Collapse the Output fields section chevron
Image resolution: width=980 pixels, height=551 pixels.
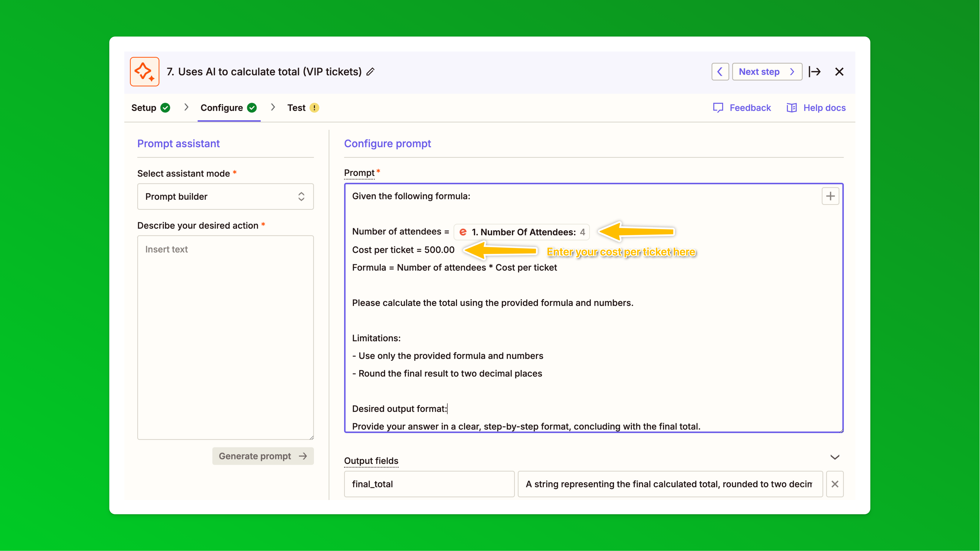(x=835, y=457)
